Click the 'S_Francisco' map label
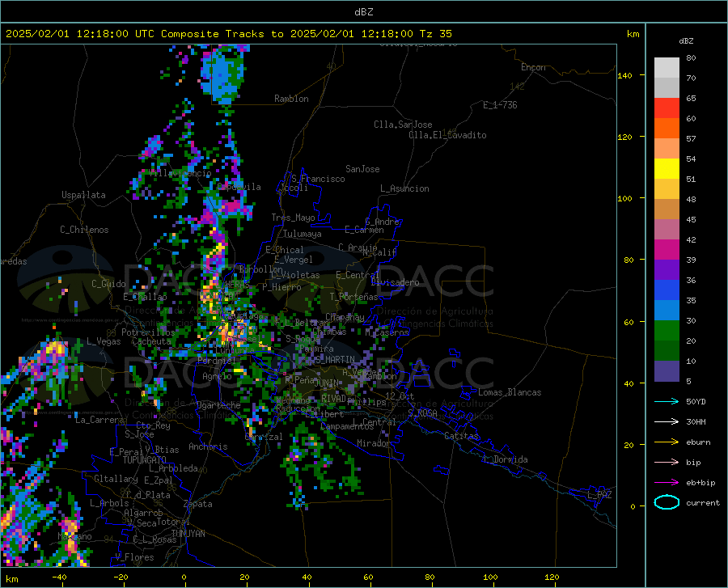 318,179
